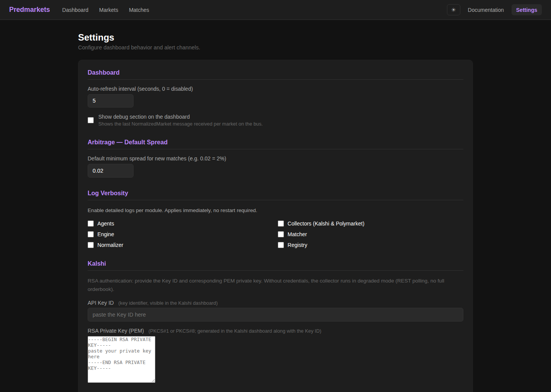Viewport: 551px width, 392px height.
Task: Enable Collectors (Kalshi & Polymarket) logging
Action: (281, 223)
